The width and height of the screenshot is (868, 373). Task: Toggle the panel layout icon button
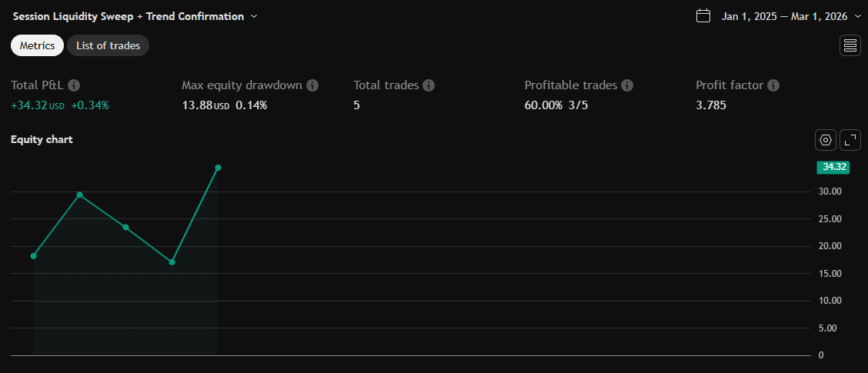(850, 45)
